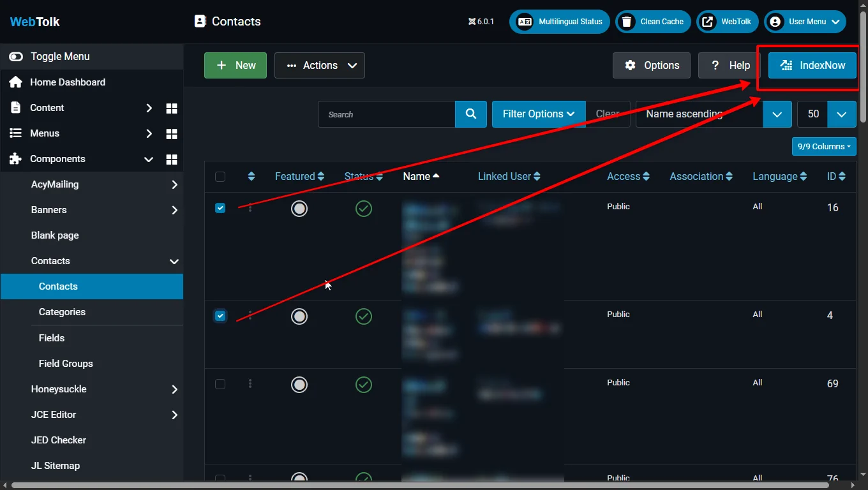Click the green New button

pos(236,66)
